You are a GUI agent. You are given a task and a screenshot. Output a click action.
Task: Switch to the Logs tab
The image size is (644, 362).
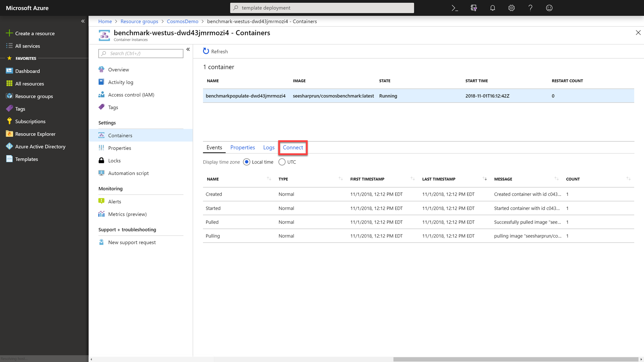pyautogui.click(x=268, y=147)
